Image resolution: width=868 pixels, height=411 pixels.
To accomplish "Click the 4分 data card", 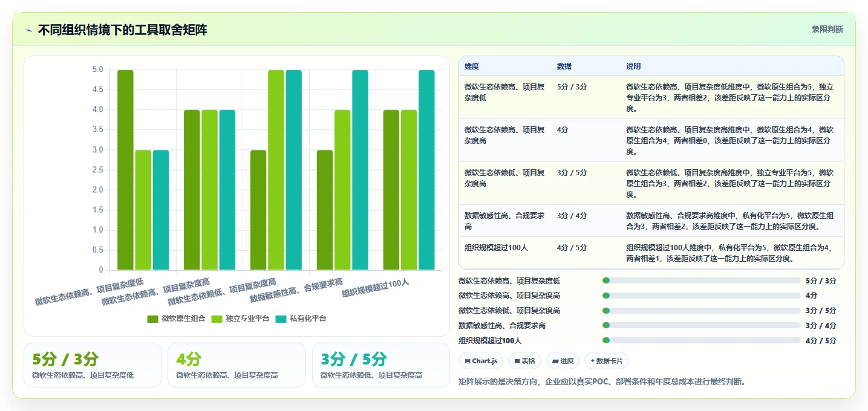I will [237, 365].
